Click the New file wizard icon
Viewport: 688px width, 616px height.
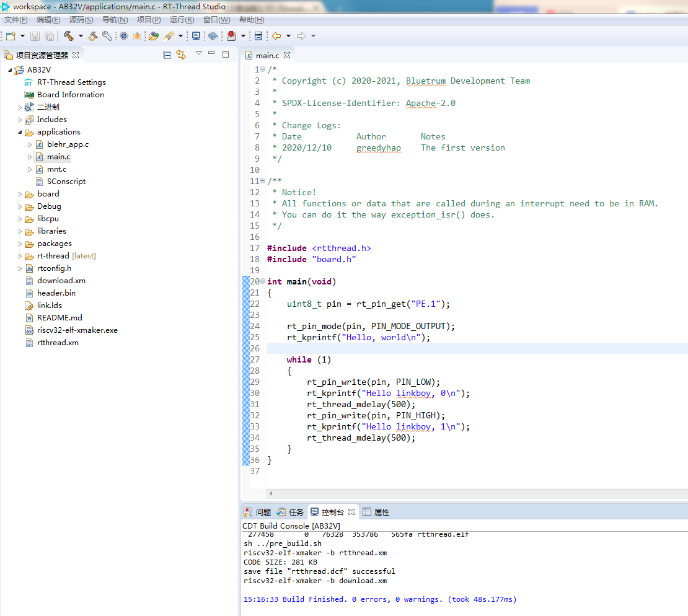pos(11,36)
